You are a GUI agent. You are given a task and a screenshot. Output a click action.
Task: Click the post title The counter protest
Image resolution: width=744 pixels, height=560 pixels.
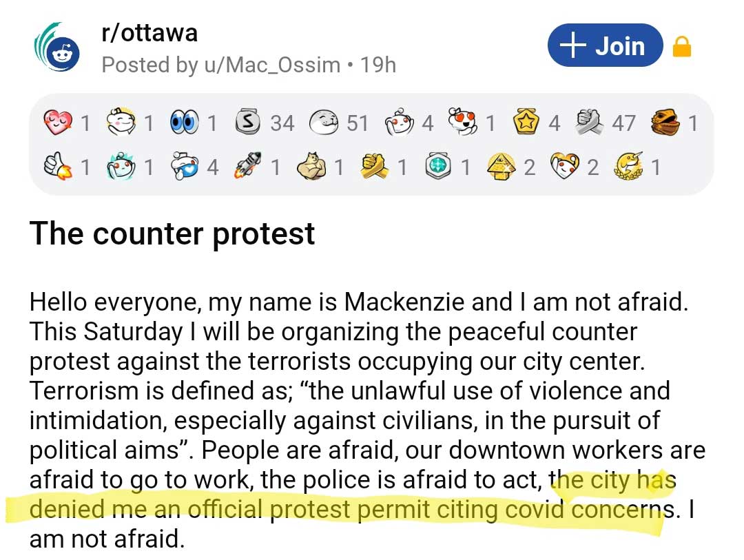coord(172,234)
